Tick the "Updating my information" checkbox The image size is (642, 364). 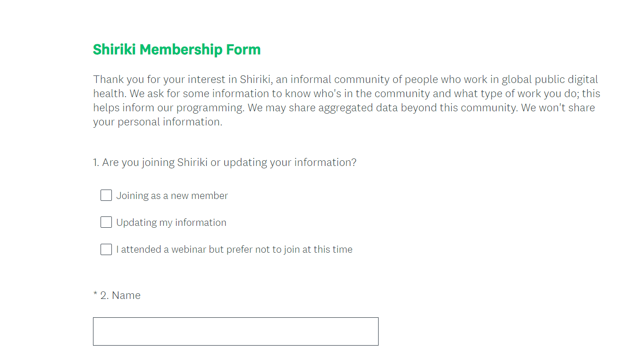106,222
